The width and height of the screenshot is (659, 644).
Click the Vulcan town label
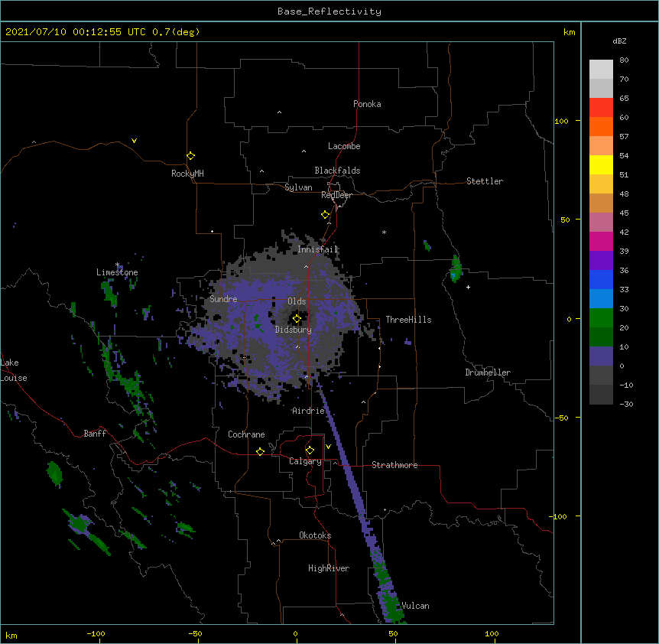coord(415,606)
